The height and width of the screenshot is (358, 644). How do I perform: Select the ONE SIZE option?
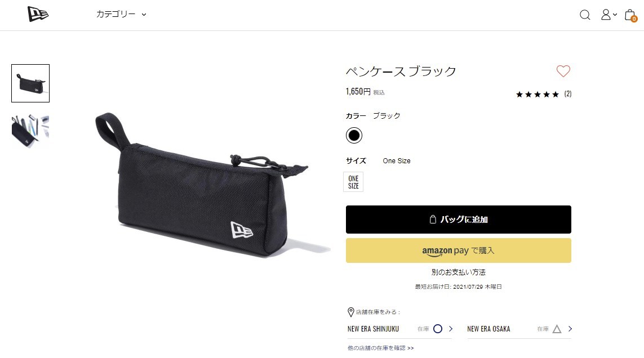click(x=353, y=182)
